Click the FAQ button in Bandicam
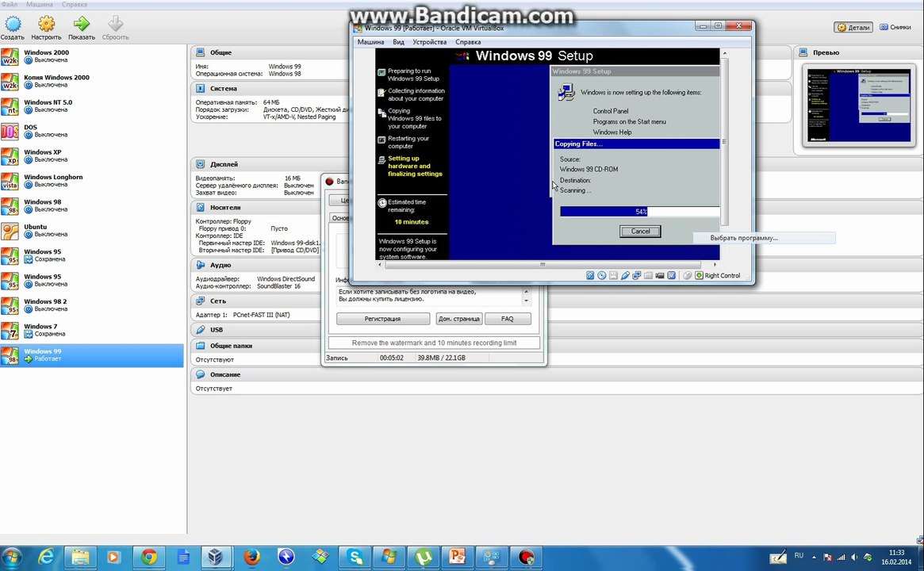The image size is (924, 571). (x=508, y=319)
